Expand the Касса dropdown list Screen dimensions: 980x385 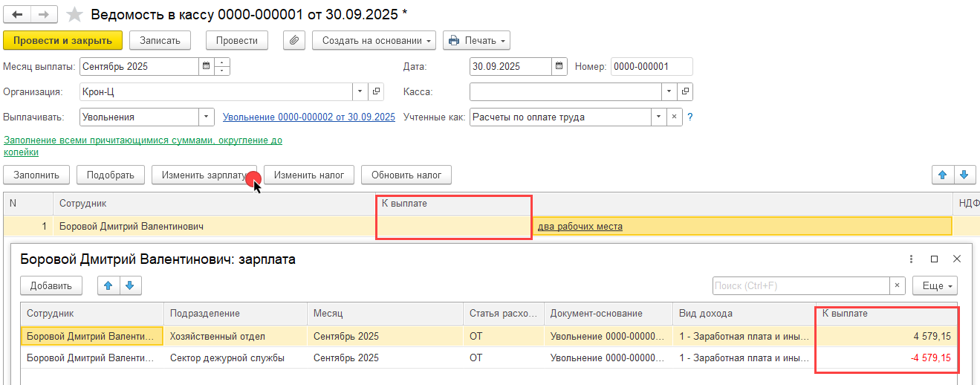[x=669, y=91]
